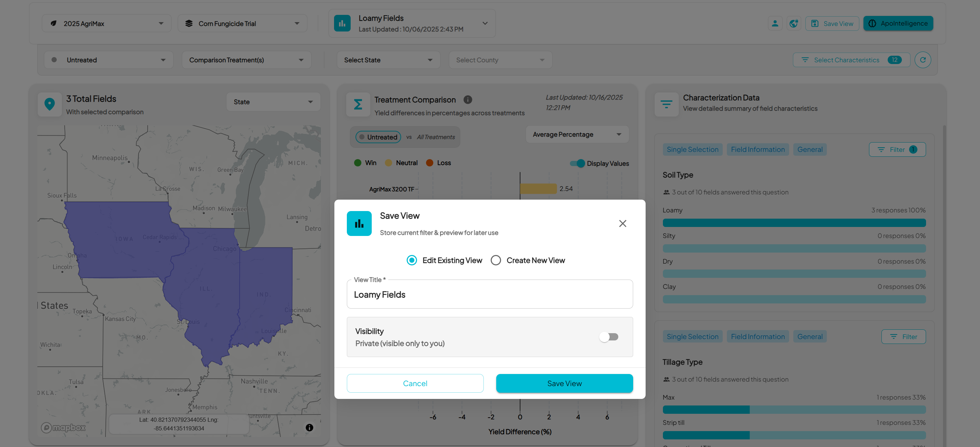Open the 2025 AgriMax dropdown

(107, 24)
